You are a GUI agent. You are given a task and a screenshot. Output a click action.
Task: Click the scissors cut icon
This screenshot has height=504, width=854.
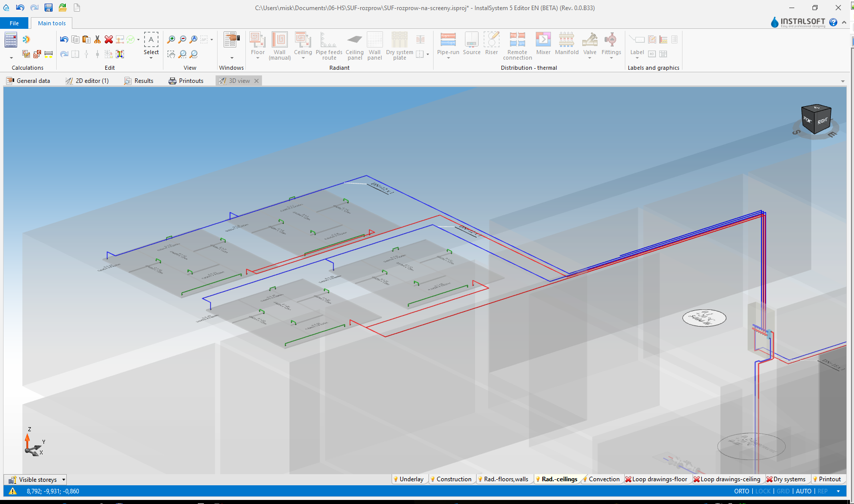[x=97, y=39]
